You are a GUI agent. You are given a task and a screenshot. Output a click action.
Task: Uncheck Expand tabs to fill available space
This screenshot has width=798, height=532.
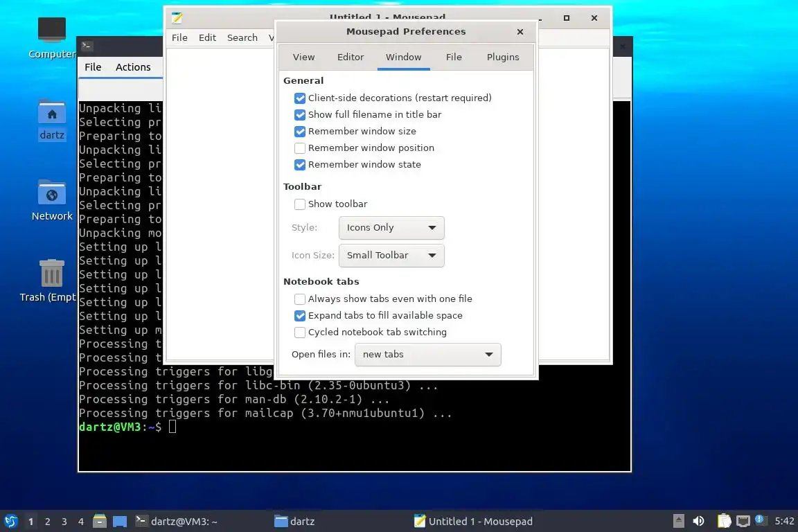coord(300,316)
